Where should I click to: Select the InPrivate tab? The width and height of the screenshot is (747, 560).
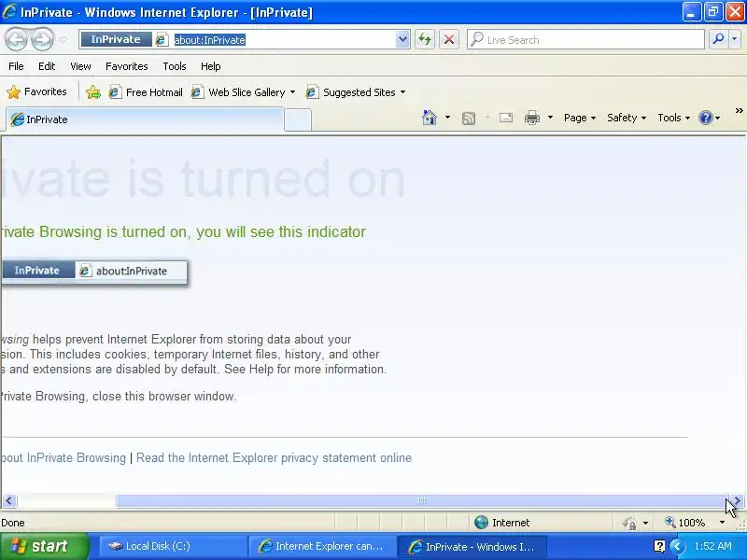pyautogui.click(x=145, y=119)
